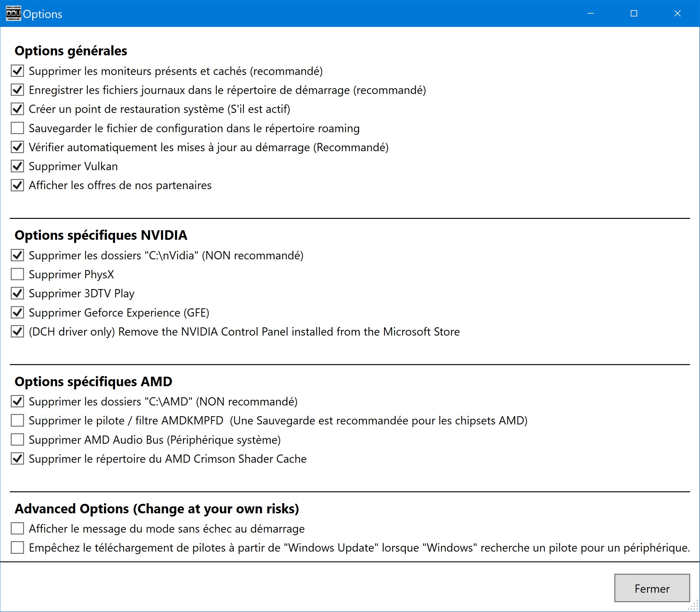Toggle 'Vérifier automatiquement les mises à jour'
The width and height of the screenshot is (700, 612).
tap(17, 147)
